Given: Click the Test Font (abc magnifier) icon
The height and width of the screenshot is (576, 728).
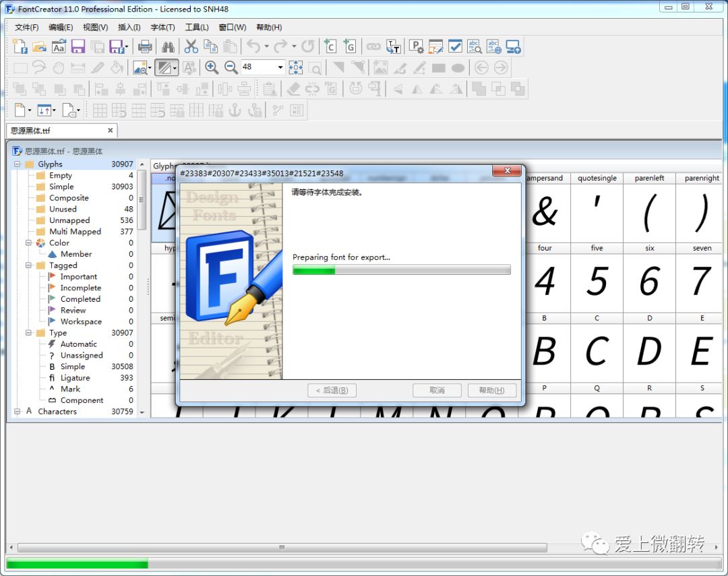Looking at the screenshot, I should (475, 46).
